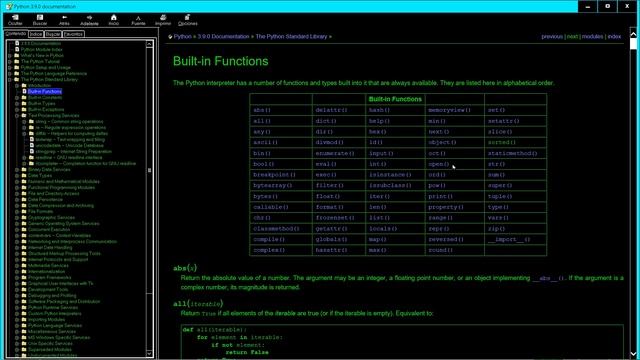
Task: Open the isinstance() function link
Action: [x=390, y=175]
